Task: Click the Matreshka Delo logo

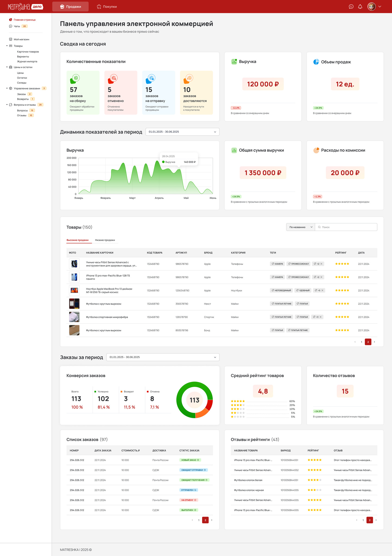Action: click(25, 6)
